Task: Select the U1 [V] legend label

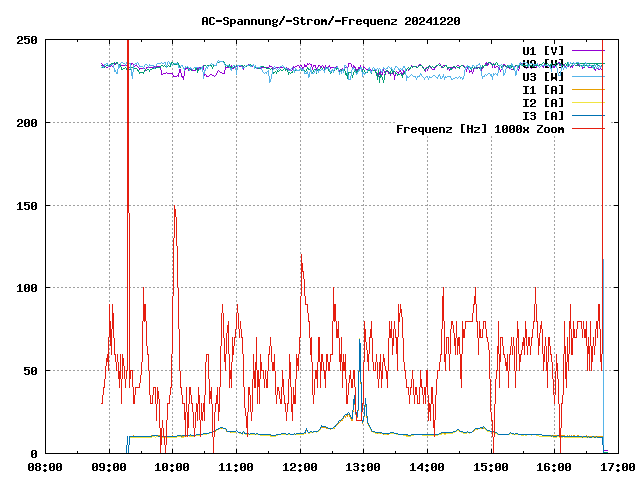Action: point(543,50)
